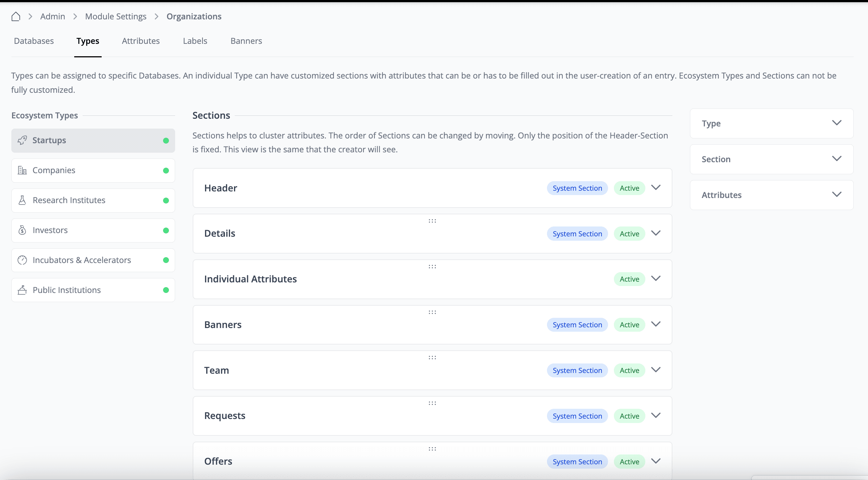Viewport: 868px width, 480px height.
Task: Click green status dot on Companies
Action: [x=166, y=171]
